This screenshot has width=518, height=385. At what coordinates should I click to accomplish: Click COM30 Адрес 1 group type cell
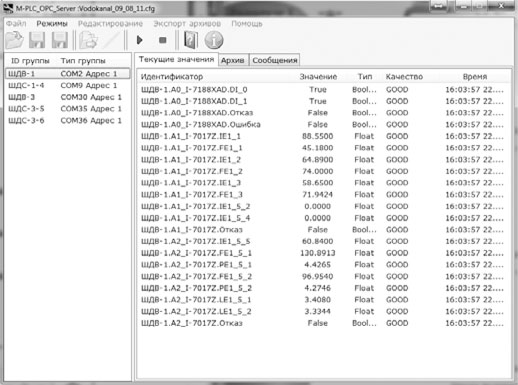click(91, 97)
